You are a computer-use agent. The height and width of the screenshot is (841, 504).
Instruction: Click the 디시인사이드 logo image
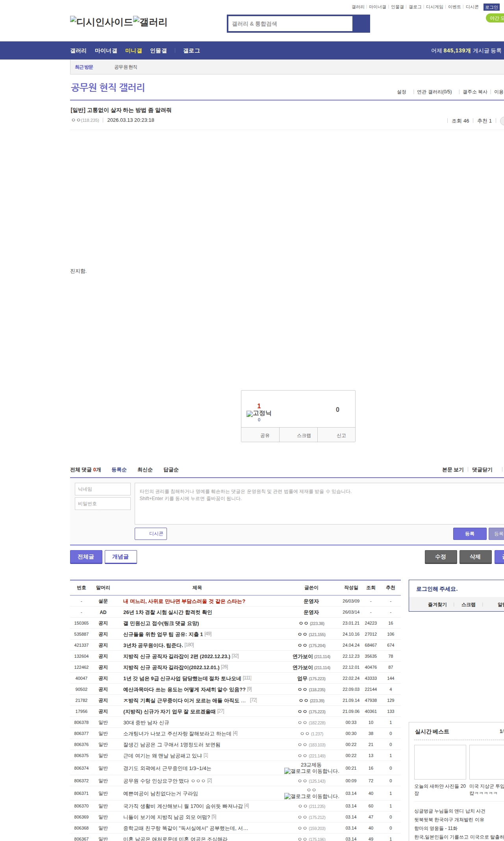[101, 22]
